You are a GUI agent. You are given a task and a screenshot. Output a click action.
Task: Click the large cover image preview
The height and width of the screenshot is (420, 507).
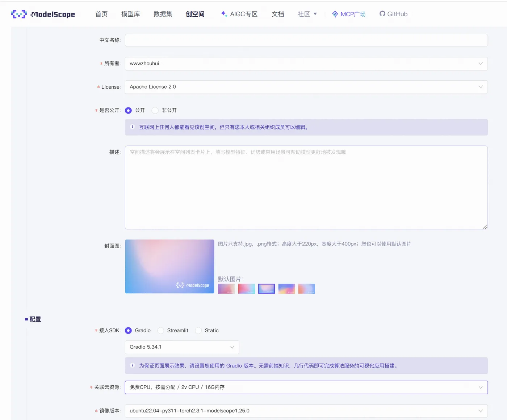tap(169, 266)
